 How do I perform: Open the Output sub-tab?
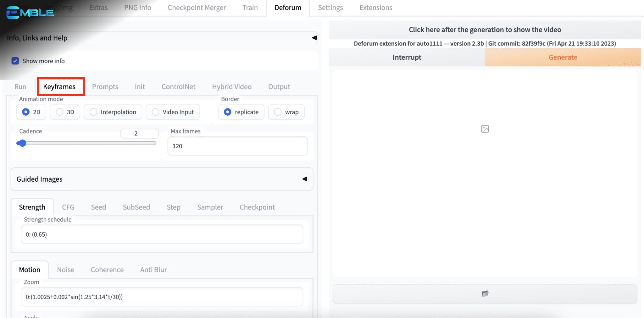[279, 87]
